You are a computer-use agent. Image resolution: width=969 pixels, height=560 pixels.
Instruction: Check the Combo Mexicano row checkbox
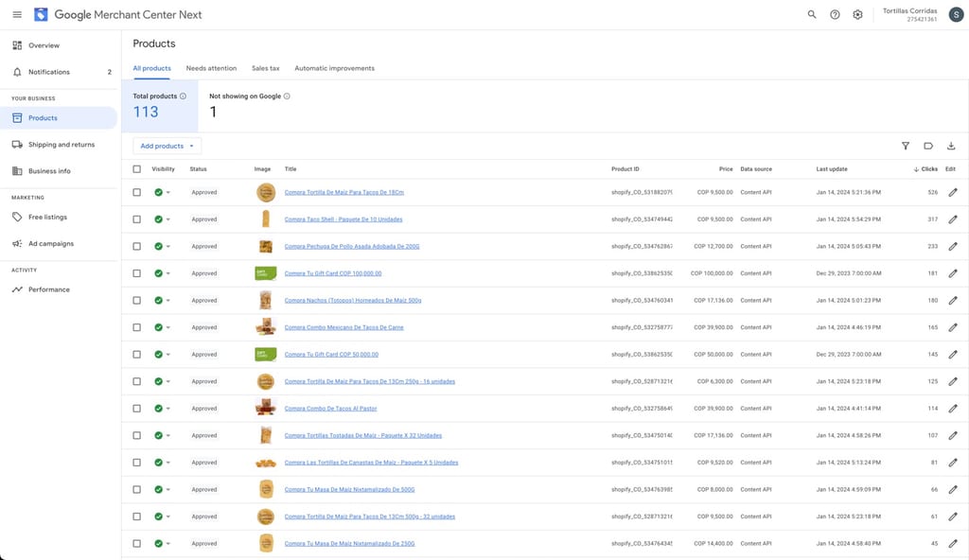click(x=136, y=327)
